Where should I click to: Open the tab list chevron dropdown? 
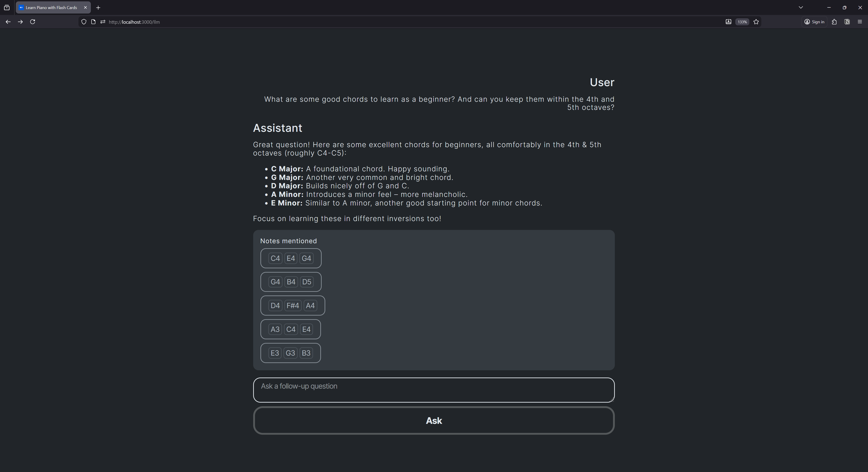[801, 7]
